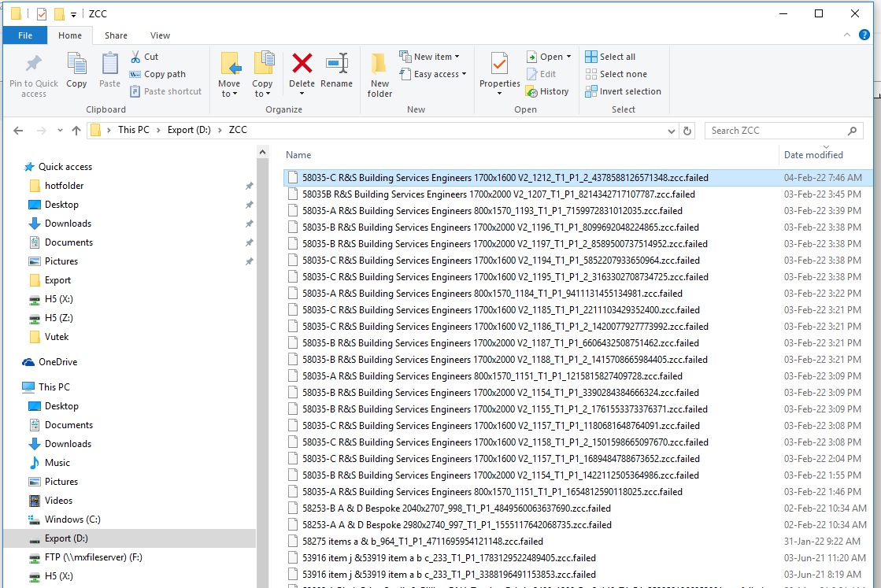Switch to the Share tab

(116, 35)
